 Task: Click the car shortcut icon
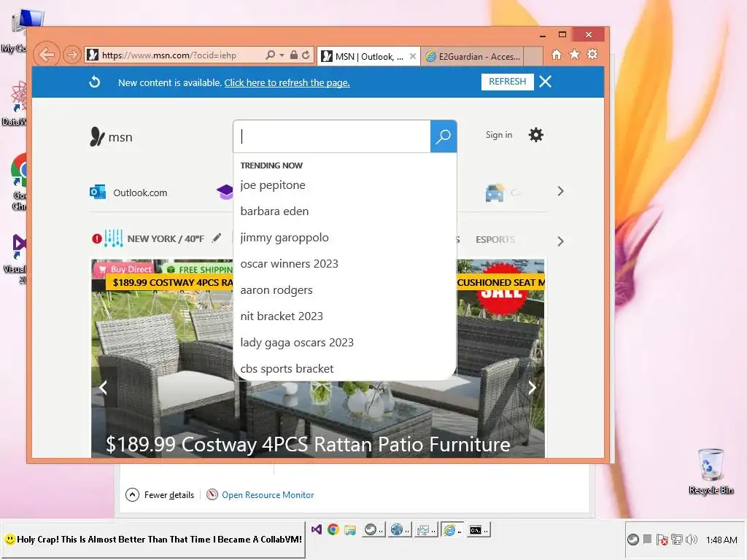(495, 192)
